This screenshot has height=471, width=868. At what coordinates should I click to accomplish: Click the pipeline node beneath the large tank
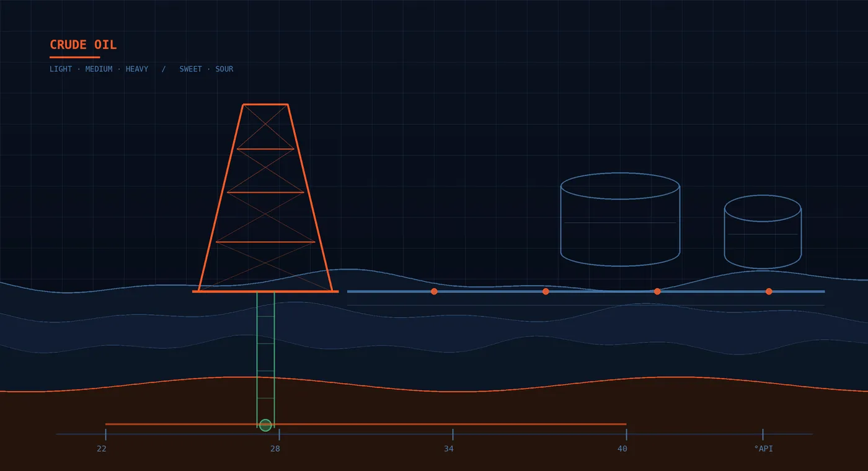(657, 291)
